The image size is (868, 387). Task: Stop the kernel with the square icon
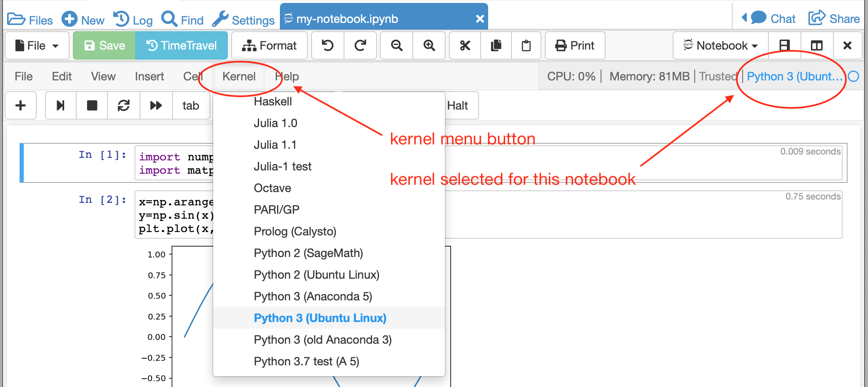[92, 105]
